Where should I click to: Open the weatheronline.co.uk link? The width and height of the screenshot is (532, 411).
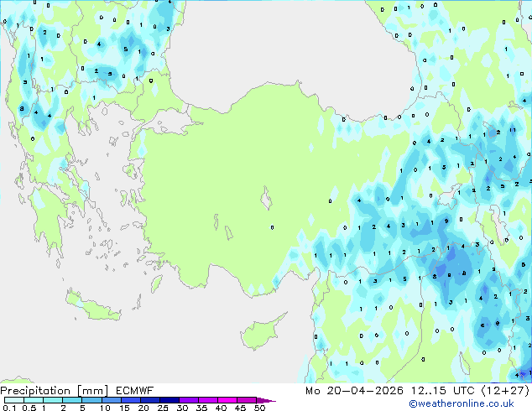click(x=462, y=403)
